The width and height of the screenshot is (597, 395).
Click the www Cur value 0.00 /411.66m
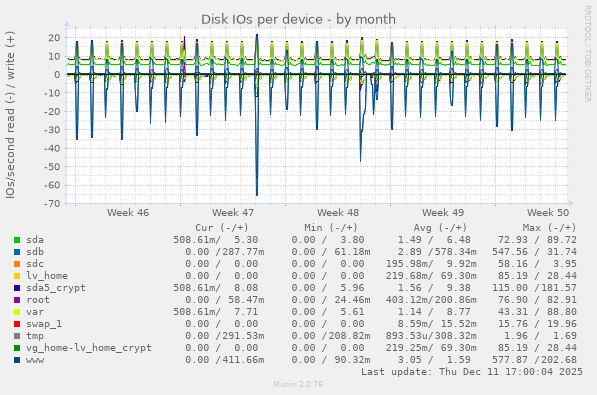click(225, 360)
